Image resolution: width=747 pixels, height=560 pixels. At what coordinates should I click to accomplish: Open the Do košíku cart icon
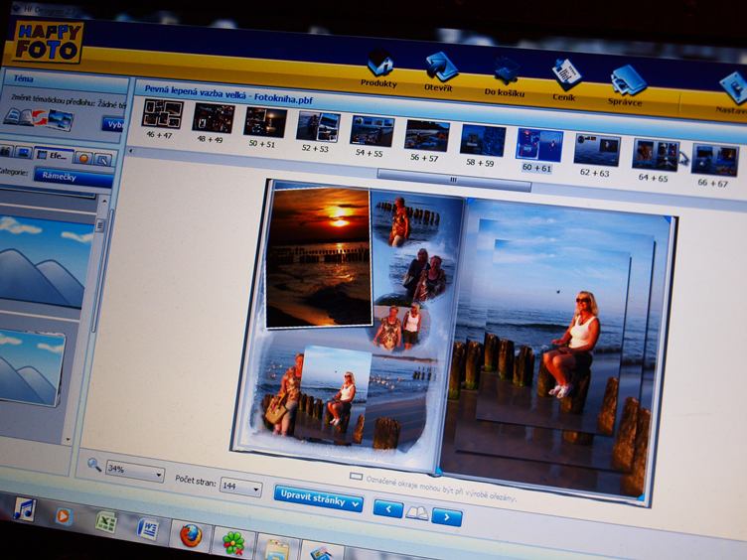[x=506, y=70]
